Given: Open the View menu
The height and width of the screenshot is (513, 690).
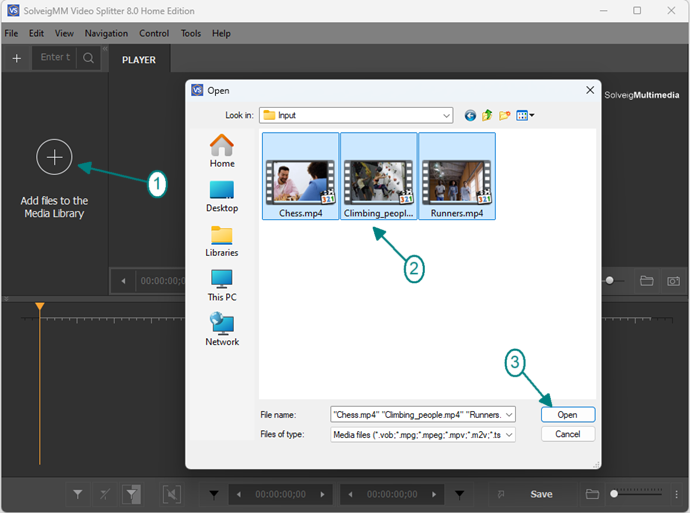Looking at the screenshot, I should click(64, 33).
